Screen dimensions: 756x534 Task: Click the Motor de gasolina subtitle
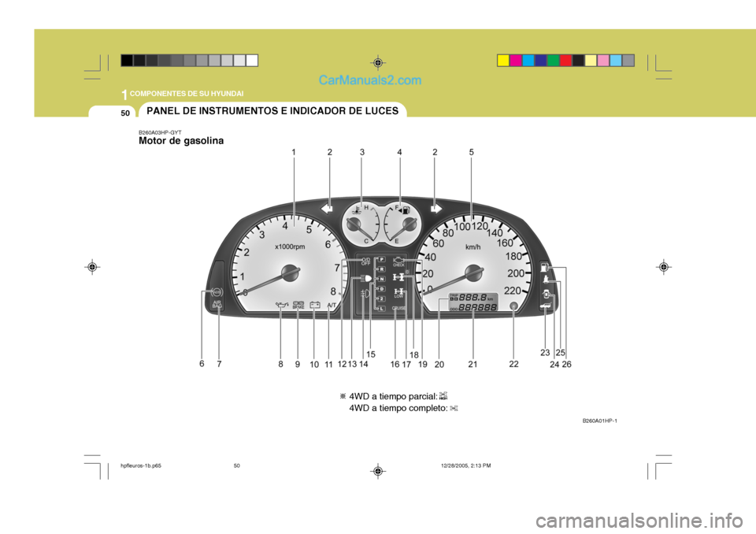pyautogui.click(x=181, y=141)
